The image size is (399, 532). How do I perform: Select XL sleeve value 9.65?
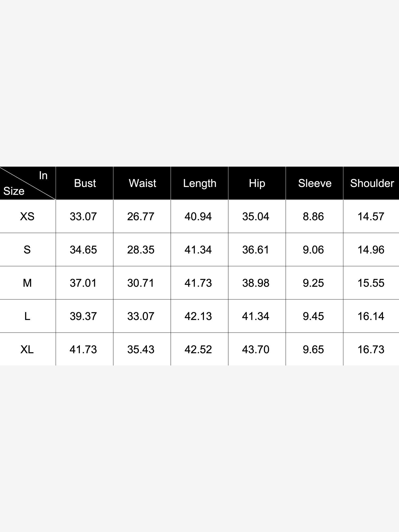coord(313,350)
